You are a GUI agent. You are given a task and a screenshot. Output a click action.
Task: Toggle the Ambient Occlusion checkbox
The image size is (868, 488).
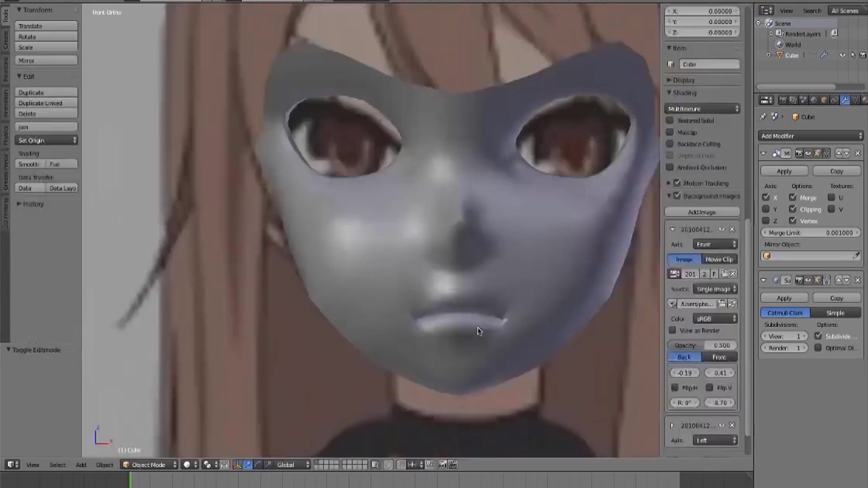(x=670, y=168)
